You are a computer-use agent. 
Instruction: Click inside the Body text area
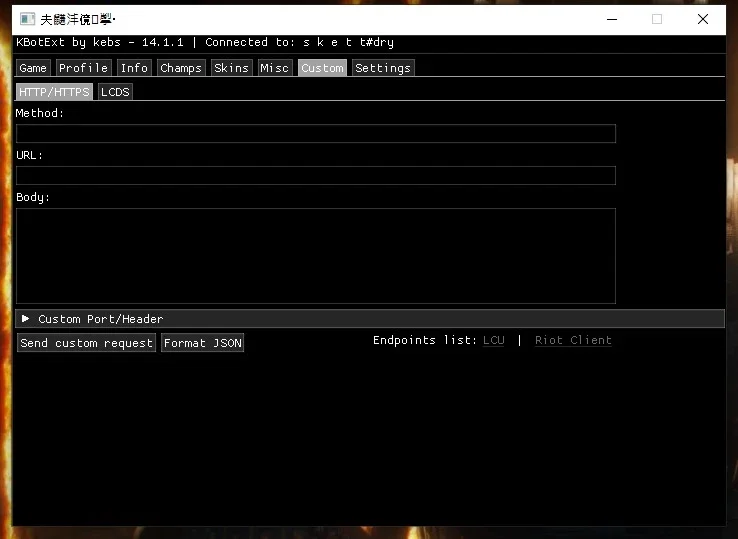pyautogui.click(x=316, y=256)
